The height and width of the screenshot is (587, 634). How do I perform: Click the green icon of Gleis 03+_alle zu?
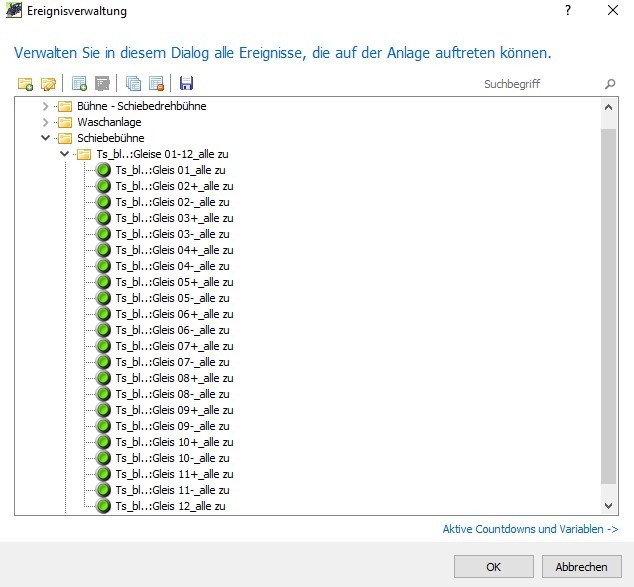click(104, 218)
